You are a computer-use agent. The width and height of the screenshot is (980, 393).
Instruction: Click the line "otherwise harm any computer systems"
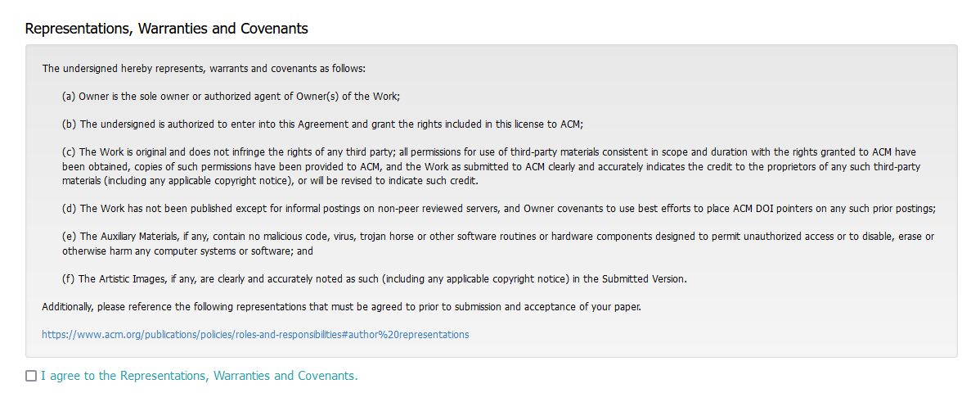(187, 251)
